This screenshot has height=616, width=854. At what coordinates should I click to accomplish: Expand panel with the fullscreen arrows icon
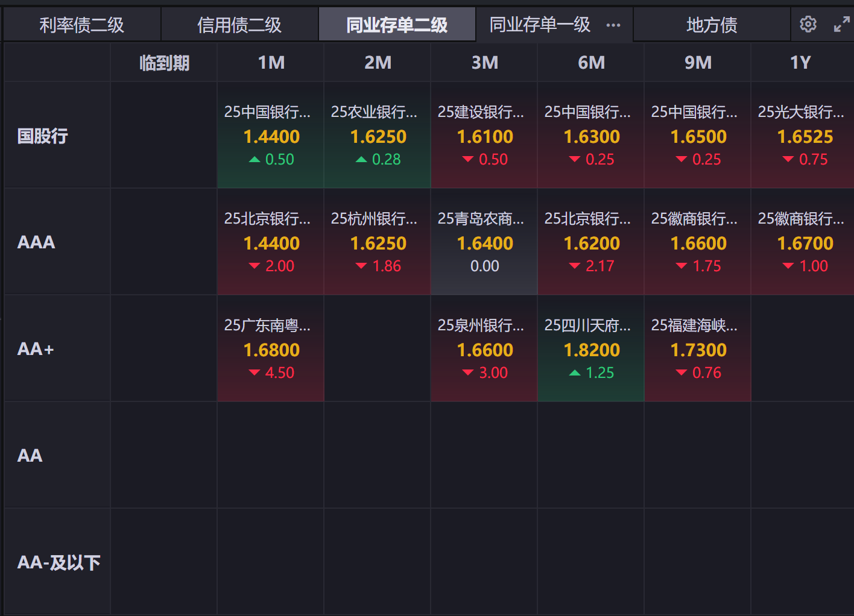click(841, 24)
